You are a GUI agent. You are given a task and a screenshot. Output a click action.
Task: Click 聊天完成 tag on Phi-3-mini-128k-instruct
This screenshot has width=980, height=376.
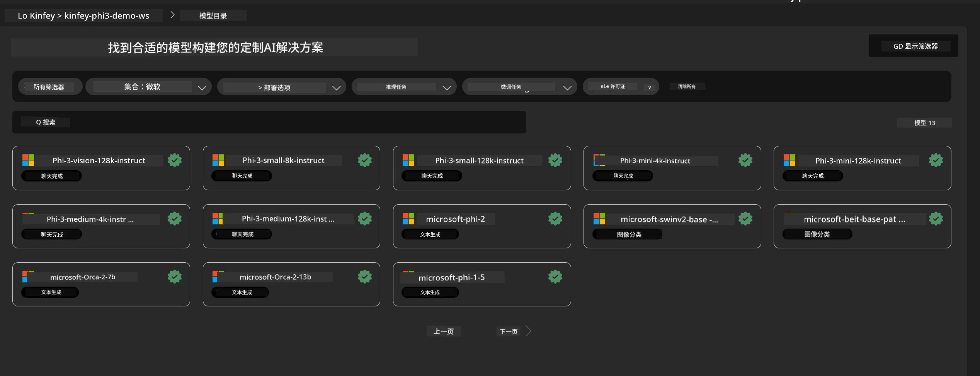click(x=813, y=176)
